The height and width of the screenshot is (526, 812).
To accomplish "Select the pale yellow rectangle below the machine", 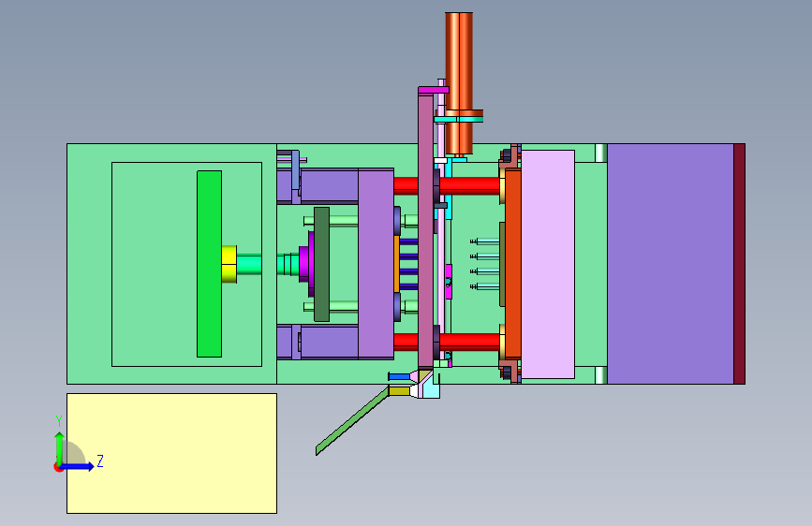I will pyautogui.click(x=171, y=454).
